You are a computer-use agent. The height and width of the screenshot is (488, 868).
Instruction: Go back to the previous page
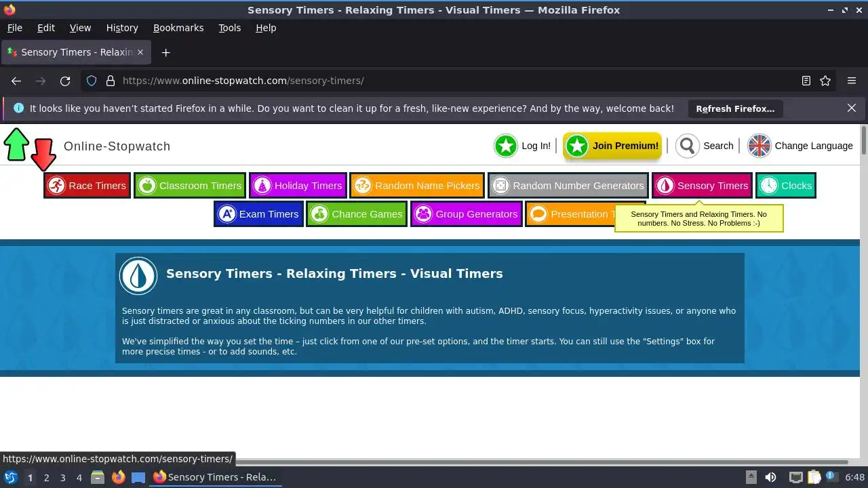[16, 81]
